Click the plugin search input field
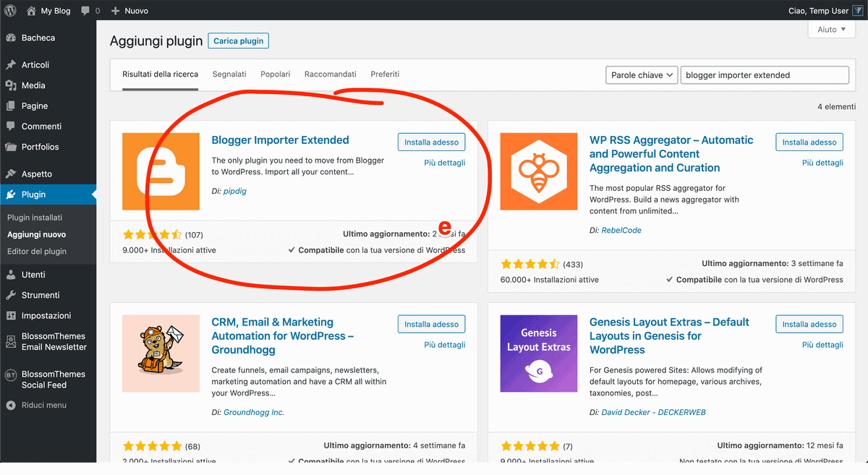The image size is (868, 475). tap(765, 75)
